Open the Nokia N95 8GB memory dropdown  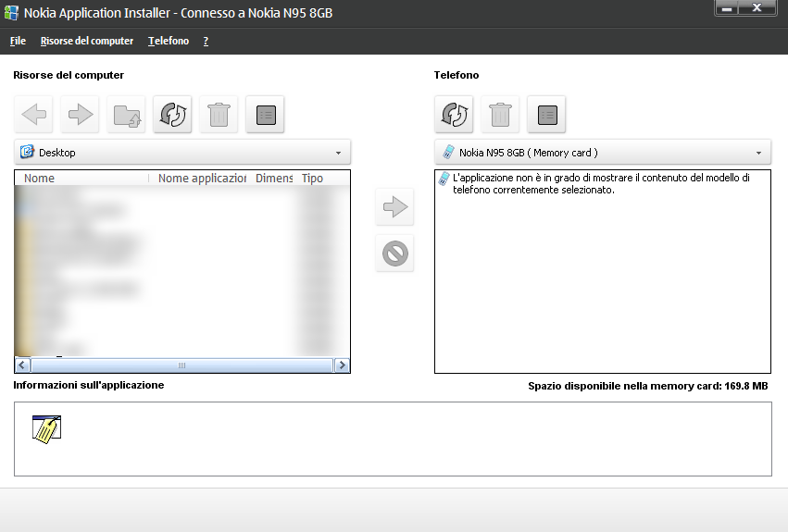(x=603, y=153)
